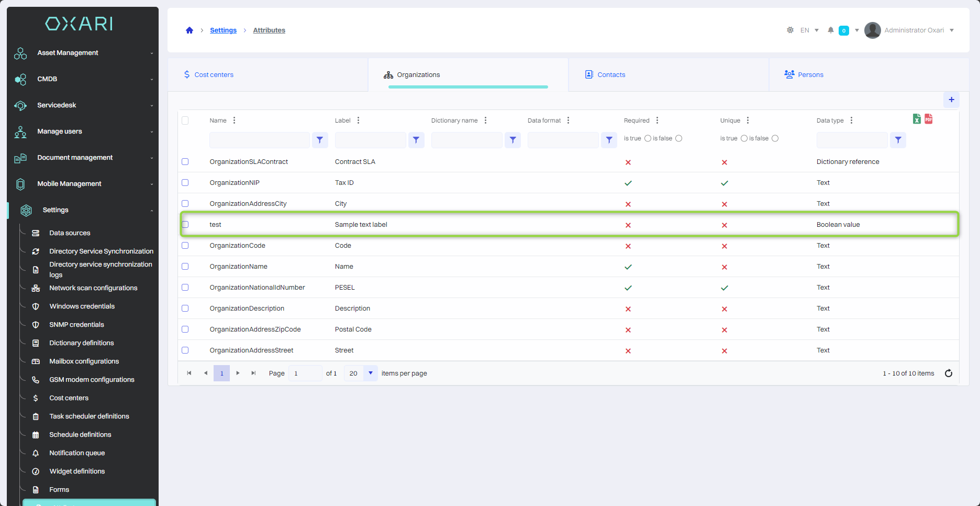
Task: Open the notifications bell icon
Action: click(830, 30)
